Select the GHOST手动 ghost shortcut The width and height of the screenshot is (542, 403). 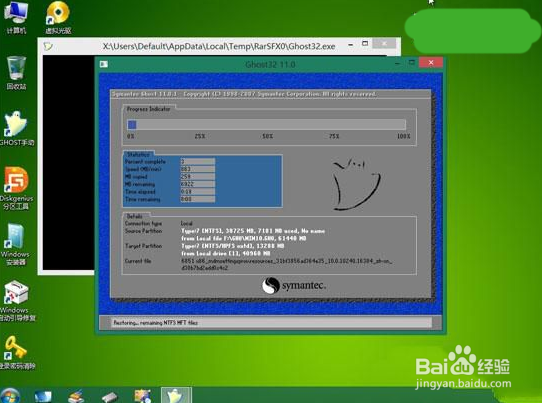point(17,129)
